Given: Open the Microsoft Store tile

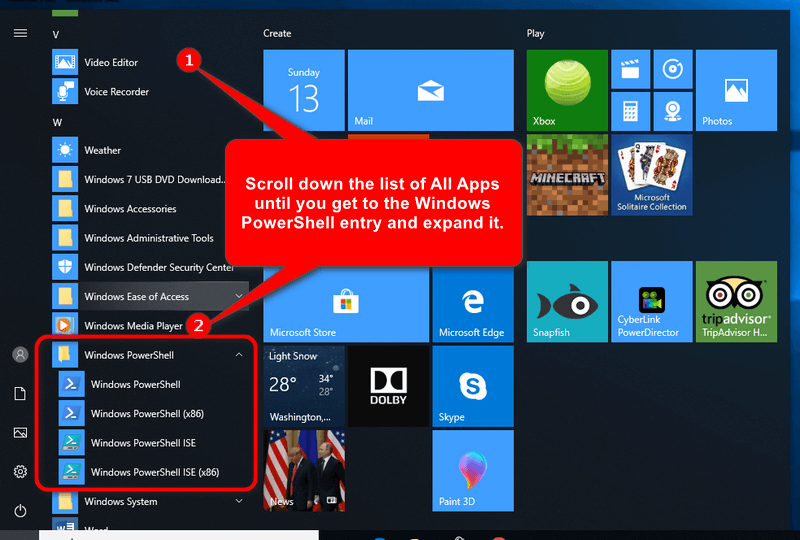Looking at the screenshot, I should coord(346,305).
